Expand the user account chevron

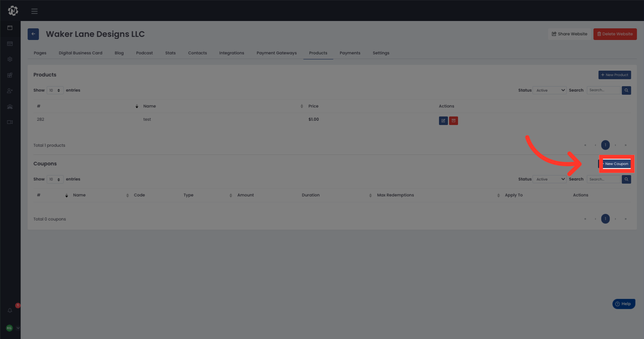(x=18, y=328)
